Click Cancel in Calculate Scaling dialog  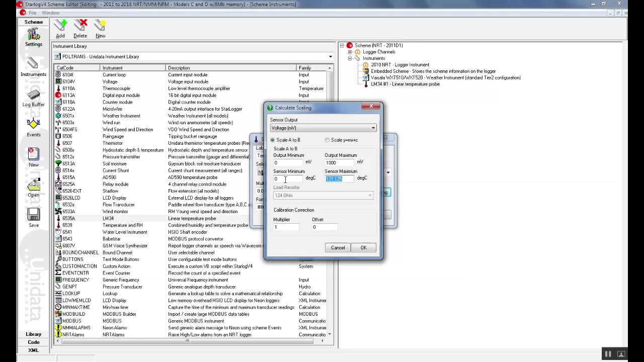tap(338, 247)
